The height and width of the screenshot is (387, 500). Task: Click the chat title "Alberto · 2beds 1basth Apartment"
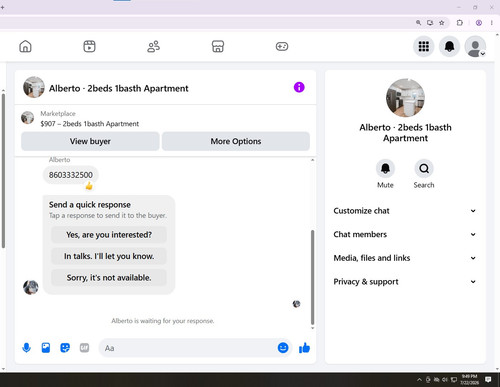119,89
